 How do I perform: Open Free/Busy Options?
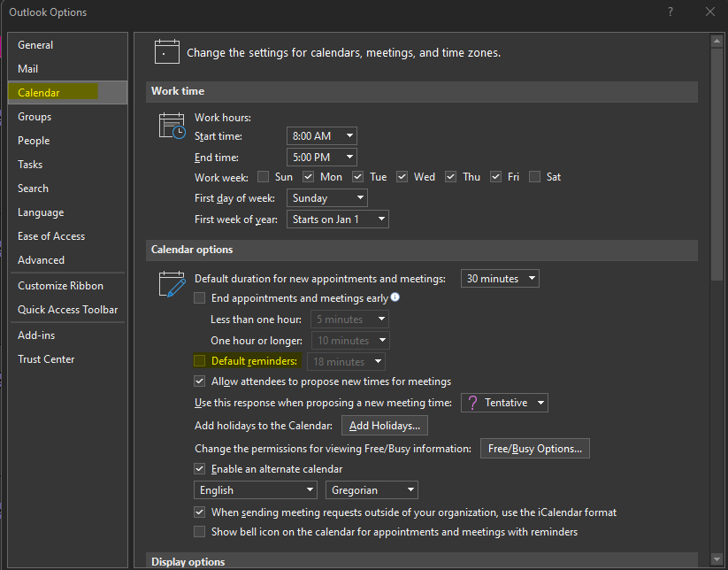(x=535, y=448)
